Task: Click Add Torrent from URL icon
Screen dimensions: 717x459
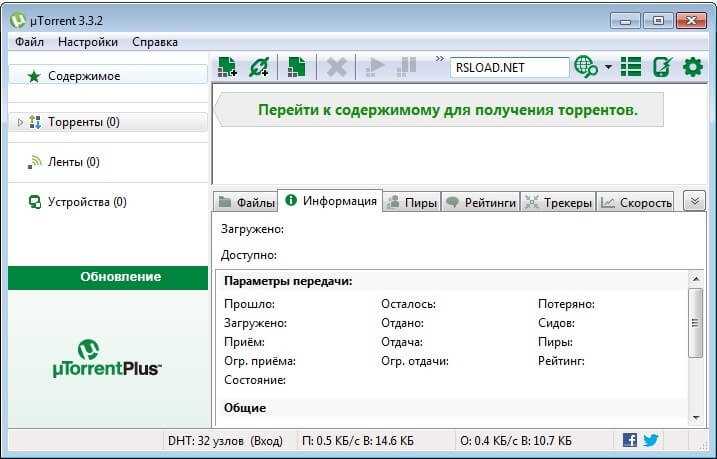Action: (x=260, y=67)
